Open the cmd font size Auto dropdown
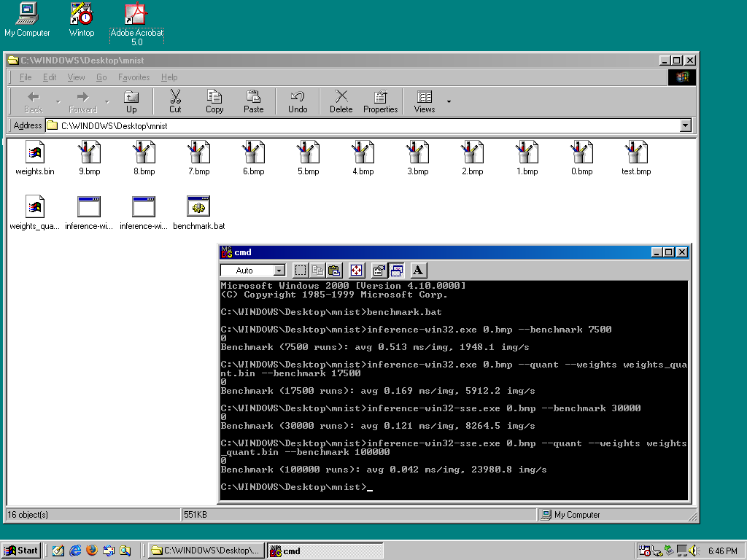The image size is (747, 560). coord(279,271)
